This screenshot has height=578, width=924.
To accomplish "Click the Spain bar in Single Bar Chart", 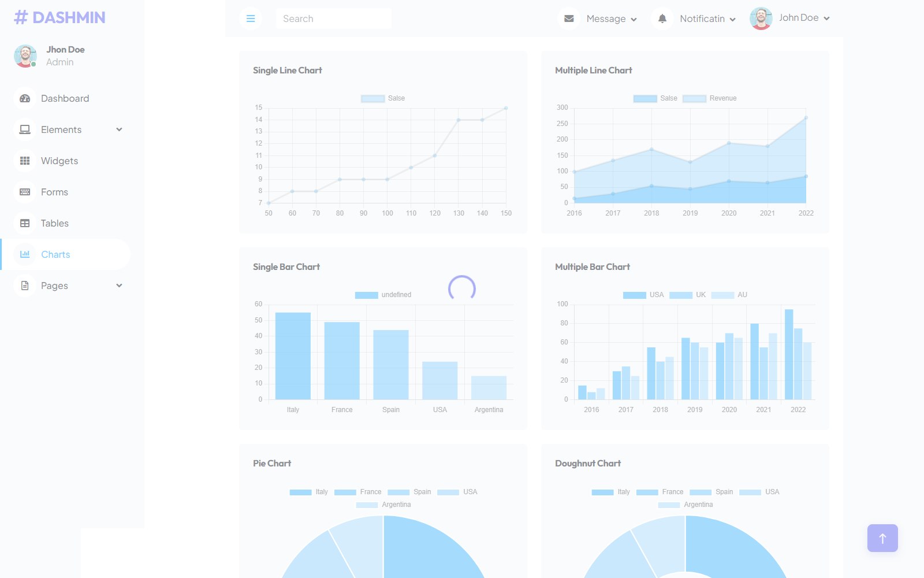I will 391,365.
